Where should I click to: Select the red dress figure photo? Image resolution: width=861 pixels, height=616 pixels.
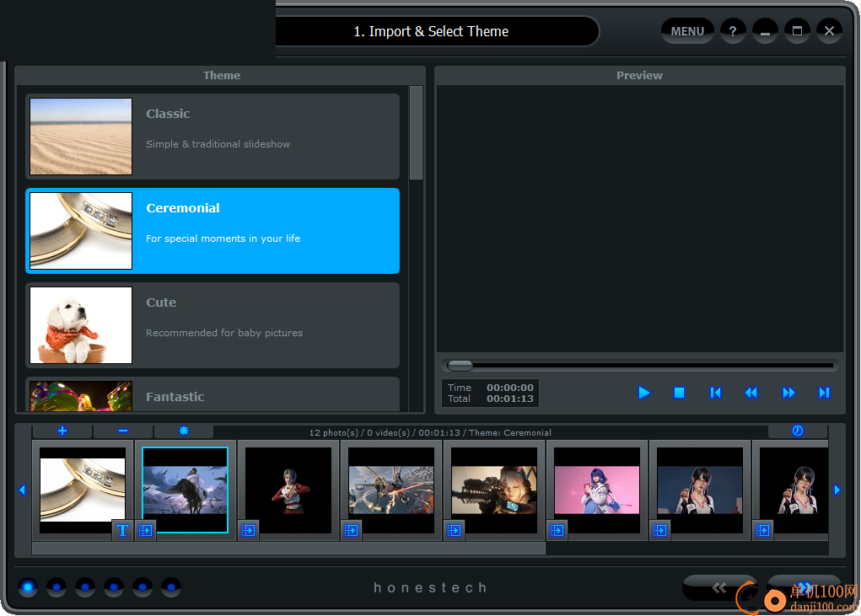[288, 490]
